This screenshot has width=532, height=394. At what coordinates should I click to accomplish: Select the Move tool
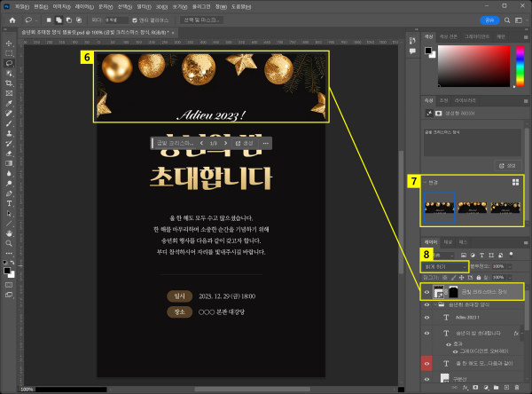[x=9, y=43]
